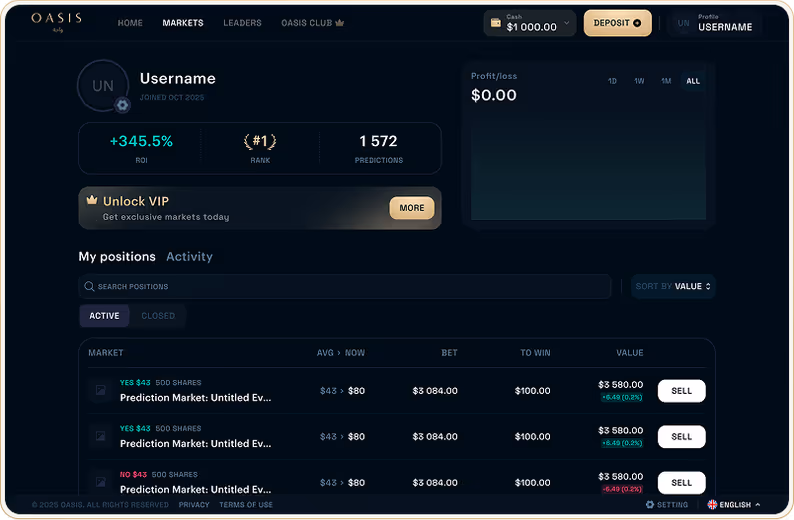Click the gear badge on profile avatar
The image size is (794, 520).
click(x=122, y=105)
